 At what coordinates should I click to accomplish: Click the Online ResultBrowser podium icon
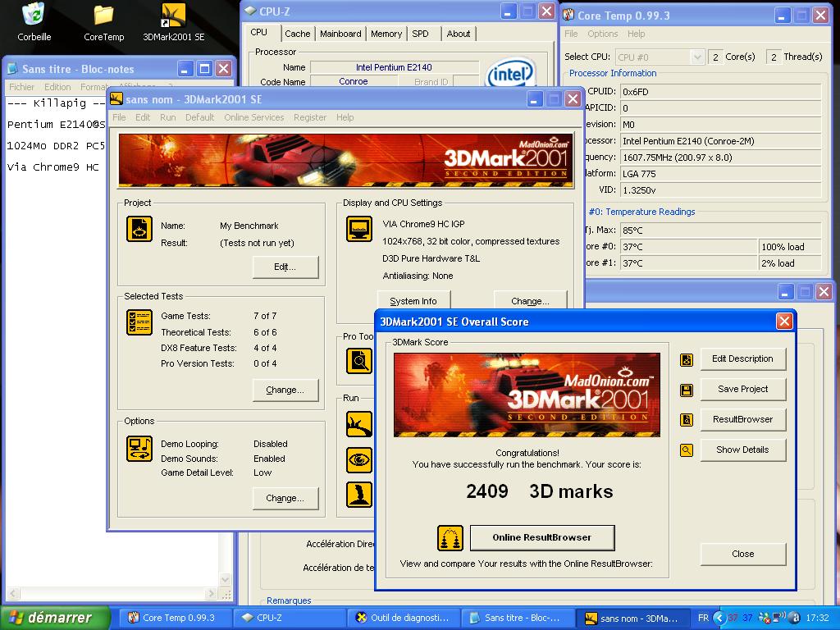[450, 538]
